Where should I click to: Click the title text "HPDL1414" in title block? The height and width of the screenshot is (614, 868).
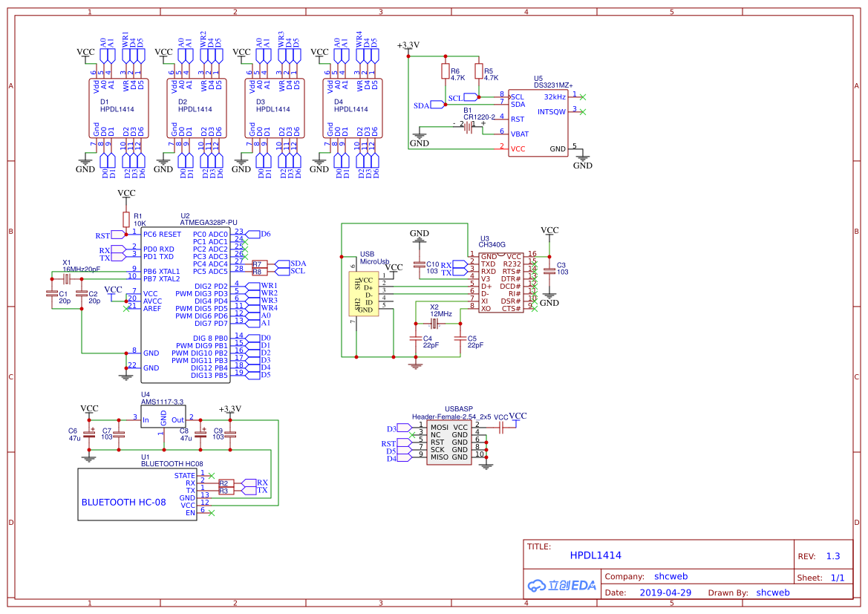click(x=595, y=555)
